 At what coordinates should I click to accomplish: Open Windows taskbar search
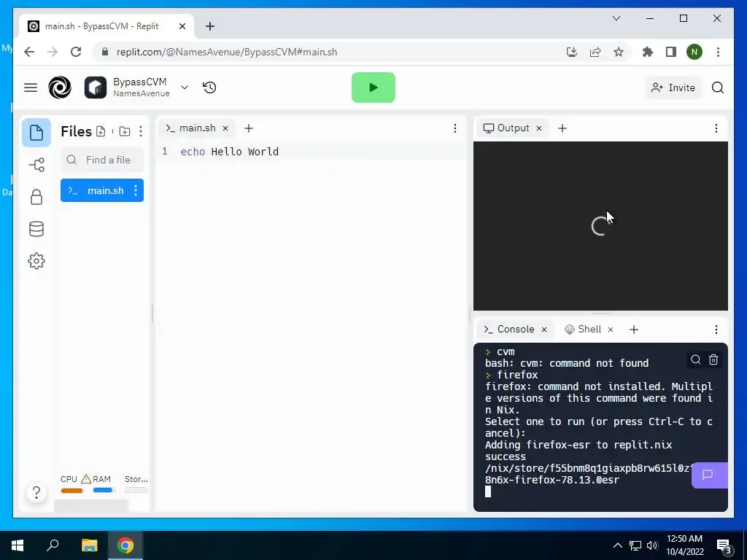(53, 545)
